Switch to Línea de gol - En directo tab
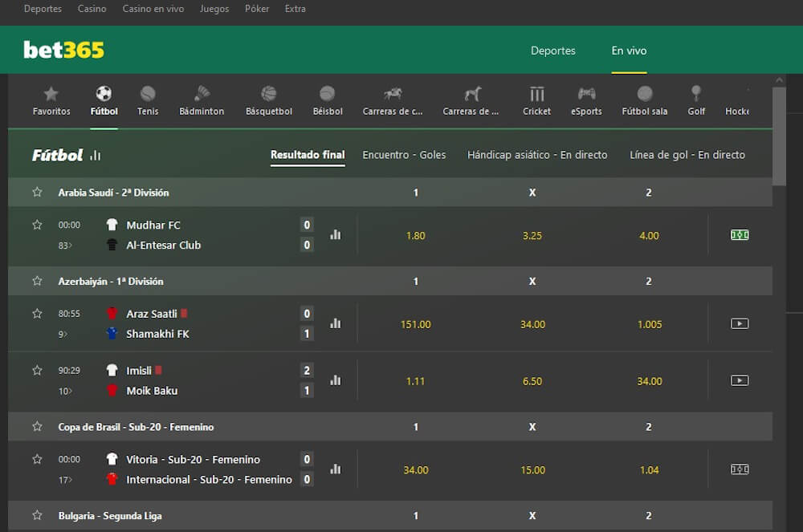The height and width of the screenshot is (532, 803). 687,155
